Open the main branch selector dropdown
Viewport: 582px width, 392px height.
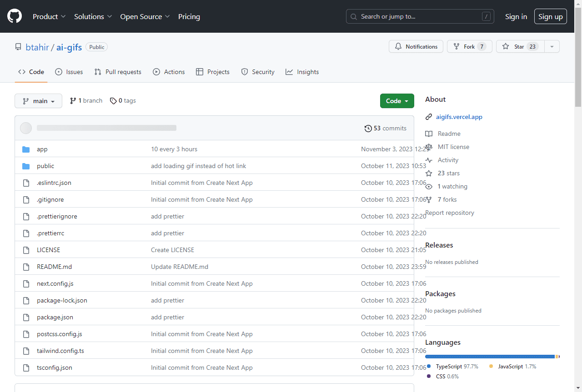pyautogui.click(x=38, y=101)
